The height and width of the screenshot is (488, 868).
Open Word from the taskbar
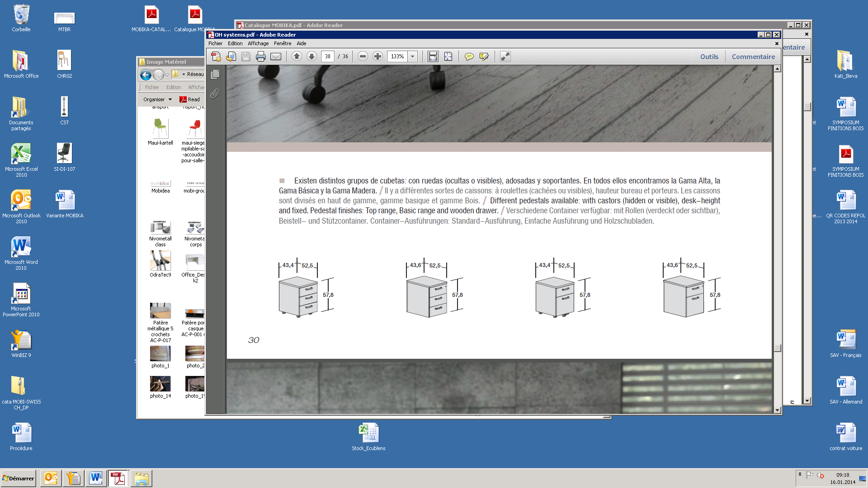pos(95,478)
